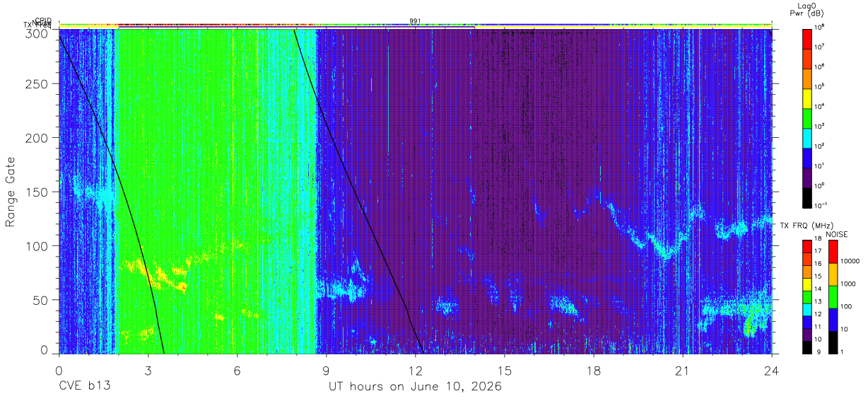Click the y-axis range gate label '150'

click(x=38, y=192)
